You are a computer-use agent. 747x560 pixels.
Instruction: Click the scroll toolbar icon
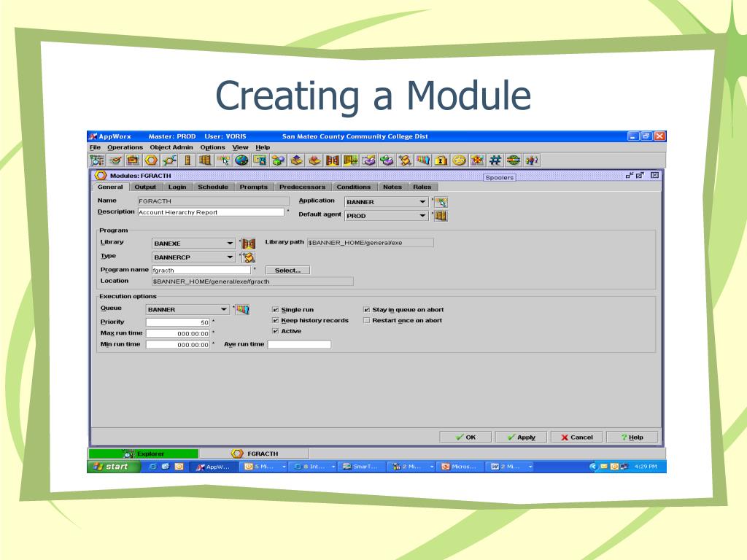pyautogui.click(x=405, y=160)
